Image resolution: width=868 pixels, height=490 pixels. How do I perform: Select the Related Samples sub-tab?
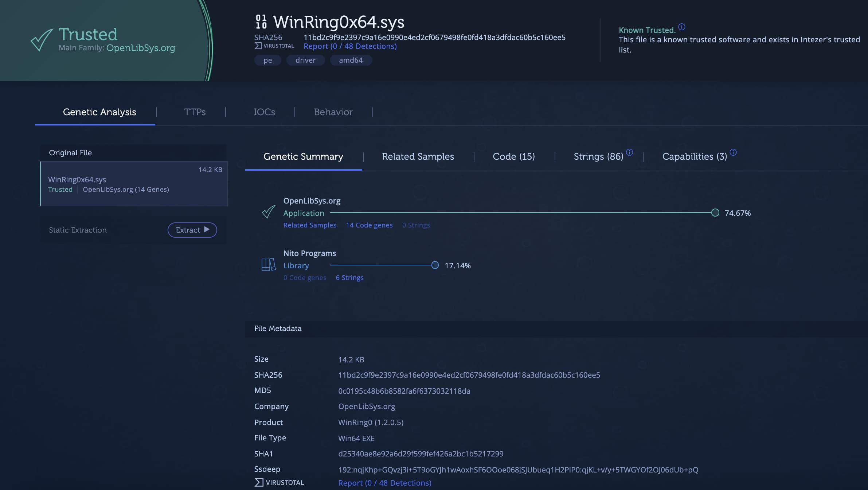coord(418,156)
